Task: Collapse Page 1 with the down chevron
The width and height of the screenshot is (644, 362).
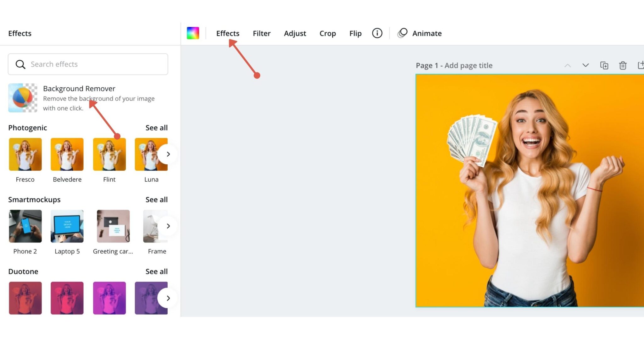Action: point(586,65)
